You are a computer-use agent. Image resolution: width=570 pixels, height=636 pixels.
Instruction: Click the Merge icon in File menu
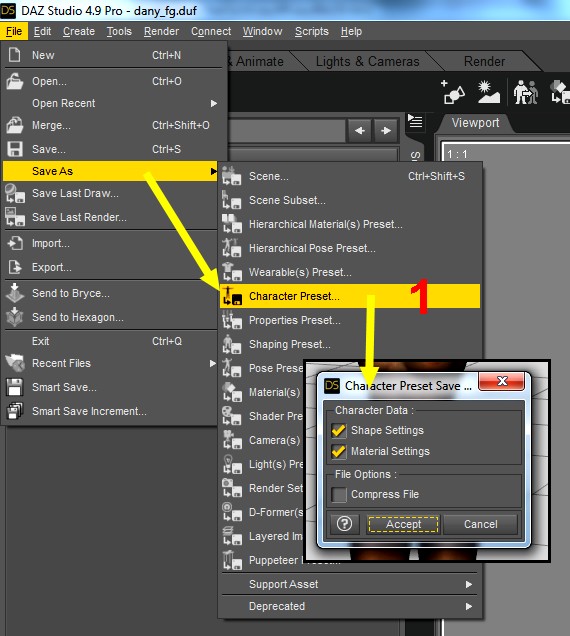[x=15, y=125]
